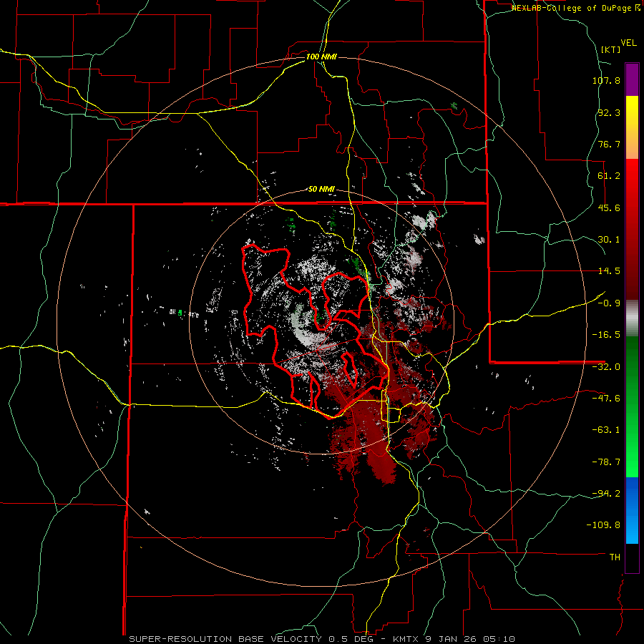Click the 107.8 legend value
The width and height of the screenshot is (644, 644).
pyautogui.click(x=606, y=80)
